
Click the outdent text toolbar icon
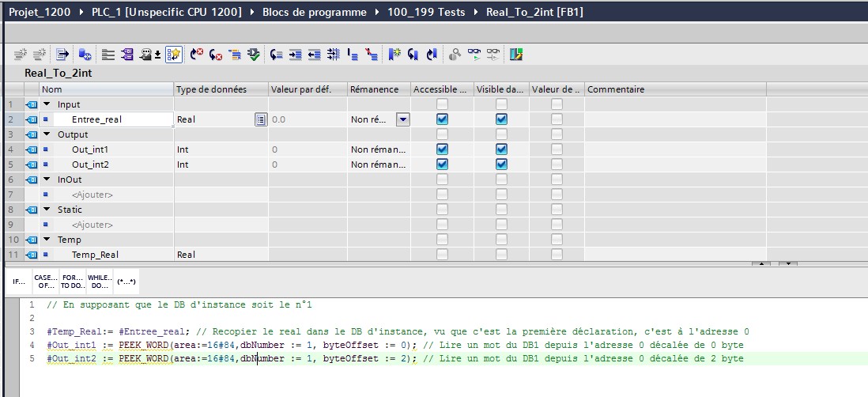tap(315, 55)
